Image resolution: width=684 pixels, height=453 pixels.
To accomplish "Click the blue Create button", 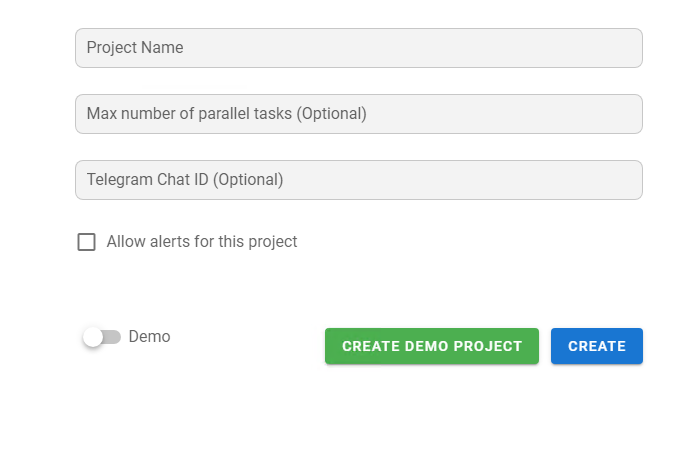I will [596, 346].
